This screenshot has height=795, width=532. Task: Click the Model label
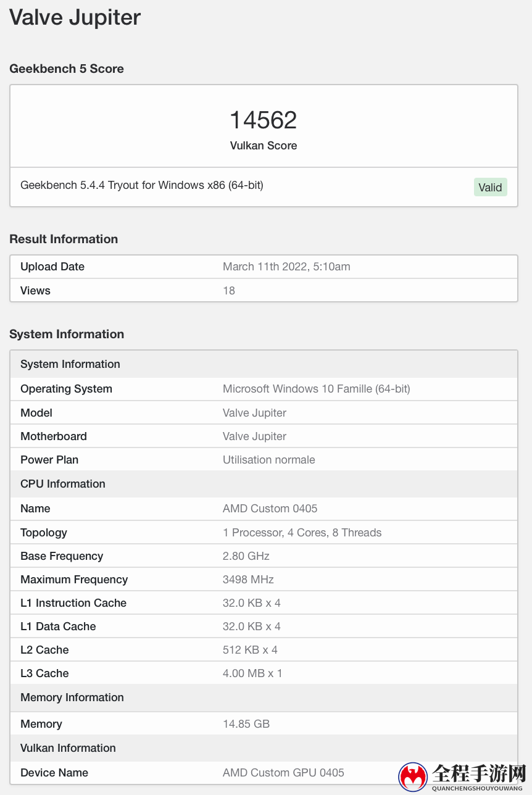click(36, 413)
